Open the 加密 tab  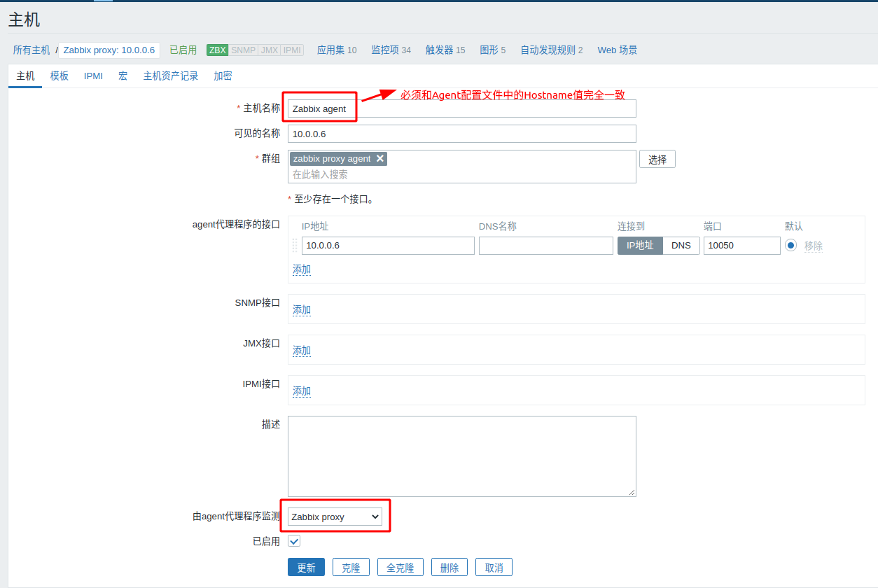223,76
